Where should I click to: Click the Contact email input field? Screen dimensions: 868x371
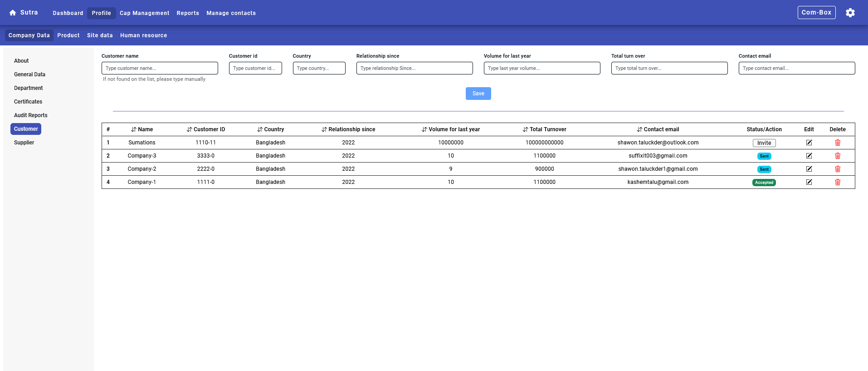pos(796,68)
